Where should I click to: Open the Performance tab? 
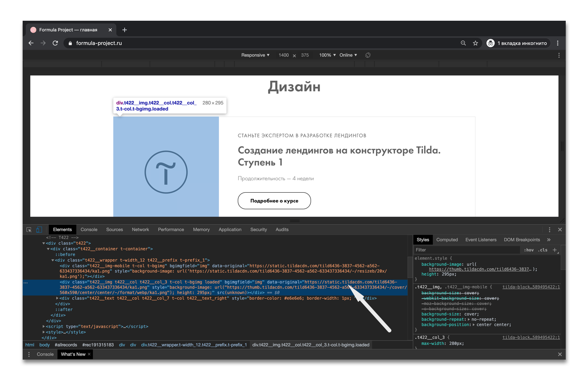(x=171, y=230)
